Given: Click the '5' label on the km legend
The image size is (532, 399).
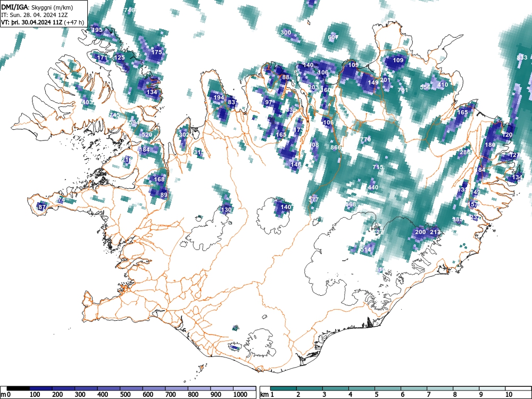Looking at the screenshot, I should pyautogui.click(x=376, y=395).
